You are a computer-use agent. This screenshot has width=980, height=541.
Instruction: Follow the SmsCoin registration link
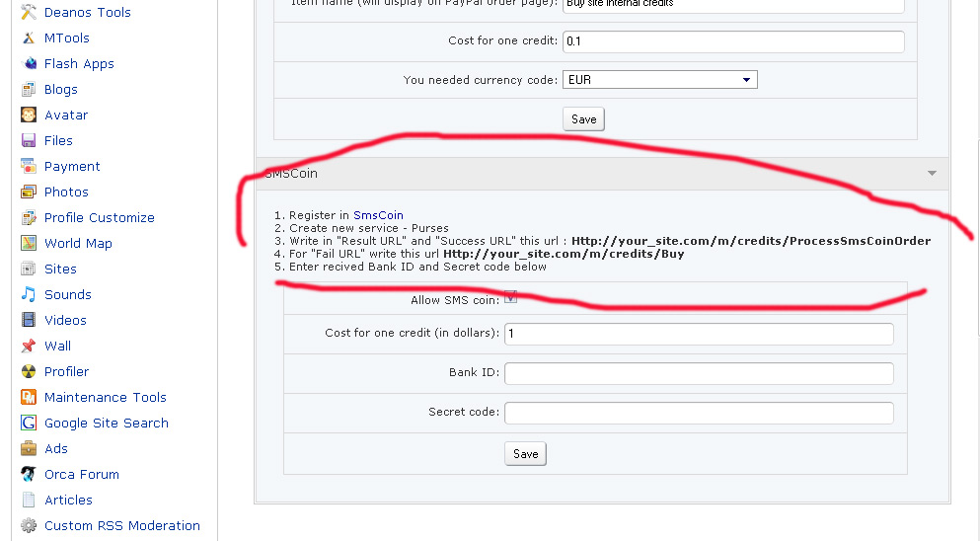tap(378, 215)
